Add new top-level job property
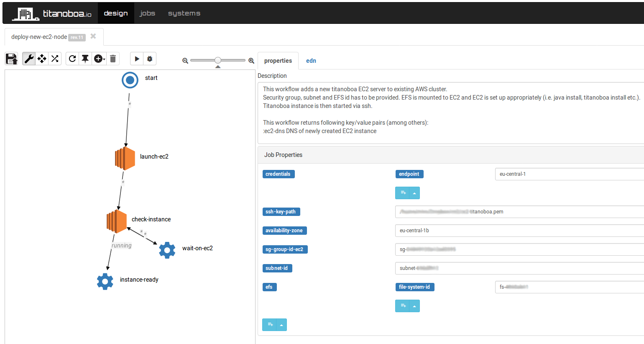The image size is (644, 344). (270, 325)
